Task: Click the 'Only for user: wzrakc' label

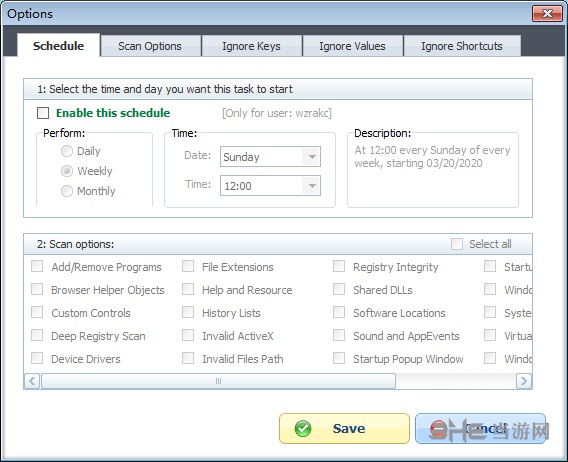Action: coord(277,113)
